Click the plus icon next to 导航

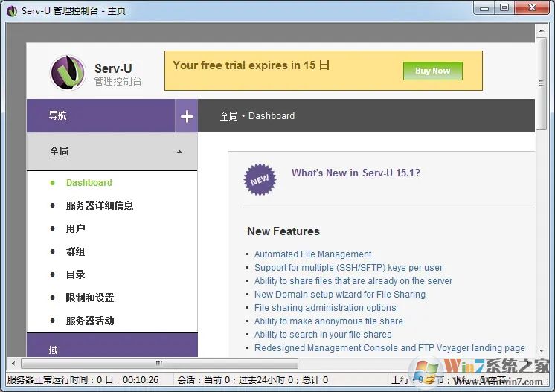pyautogui.click(x=187, y=116)
